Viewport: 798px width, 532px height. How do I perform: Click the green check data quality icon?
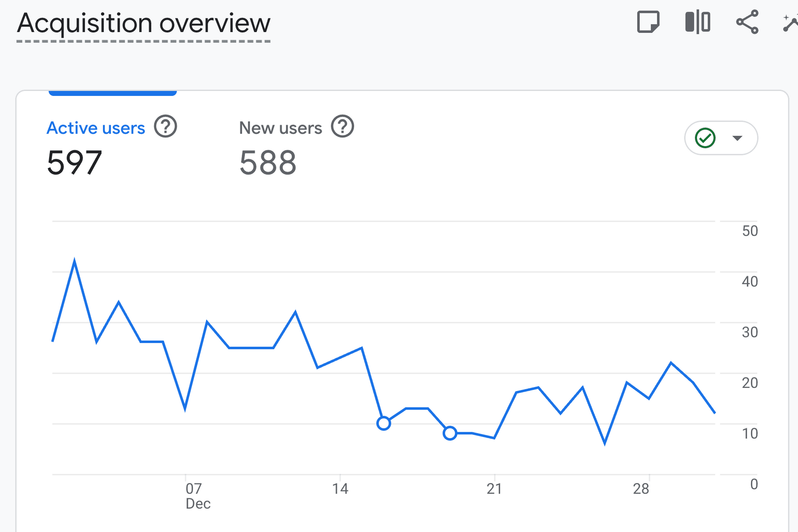(x=705, y=138)
